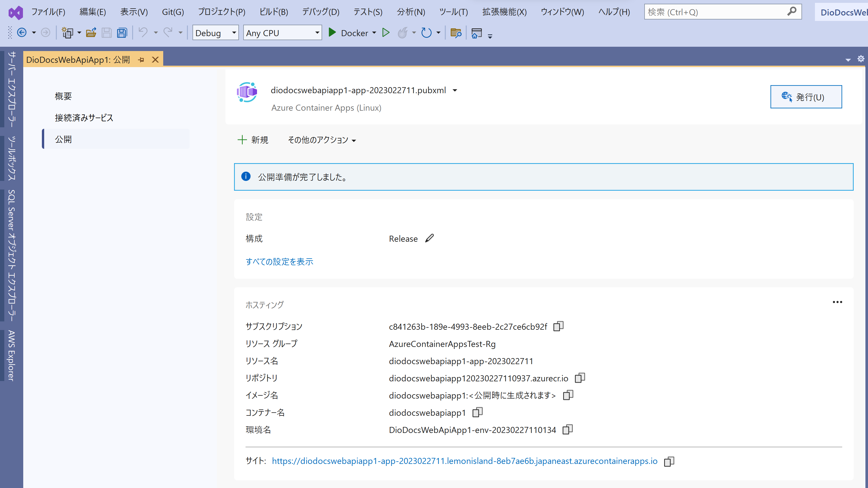The image size is (868, 488).
Task: Open the ファイル(F) menu
Action: (x=48, y=12)
